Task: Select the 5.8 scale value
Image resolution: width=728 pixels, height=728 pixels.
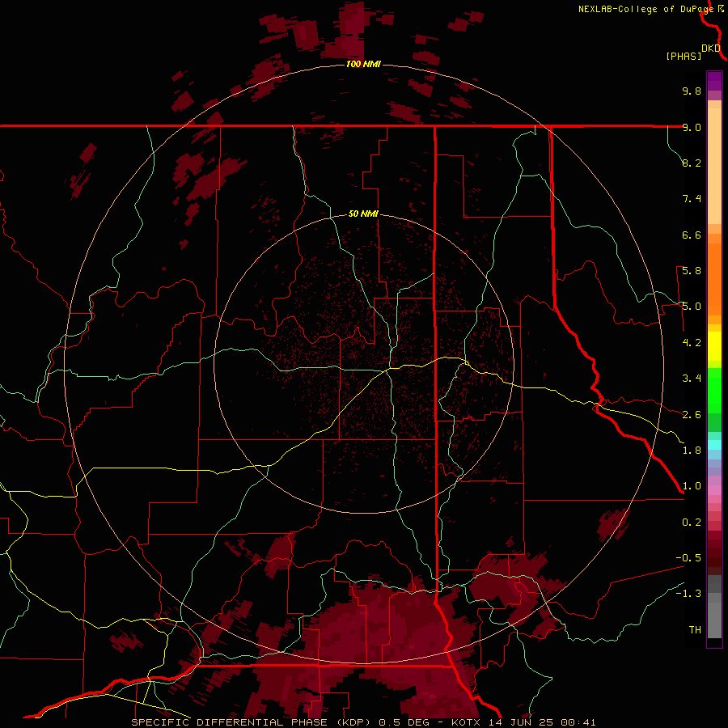Action: point(692,271)
